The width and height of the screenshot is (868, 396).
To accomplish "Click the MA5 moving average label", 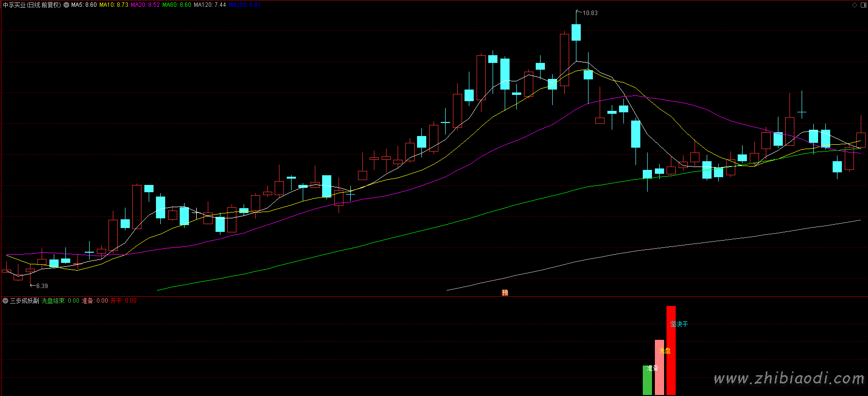I will coord(84,5).
